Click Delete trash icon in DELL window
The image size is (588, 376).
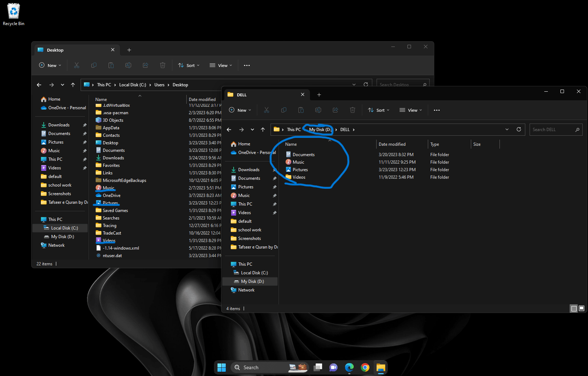tap(353, 110)
